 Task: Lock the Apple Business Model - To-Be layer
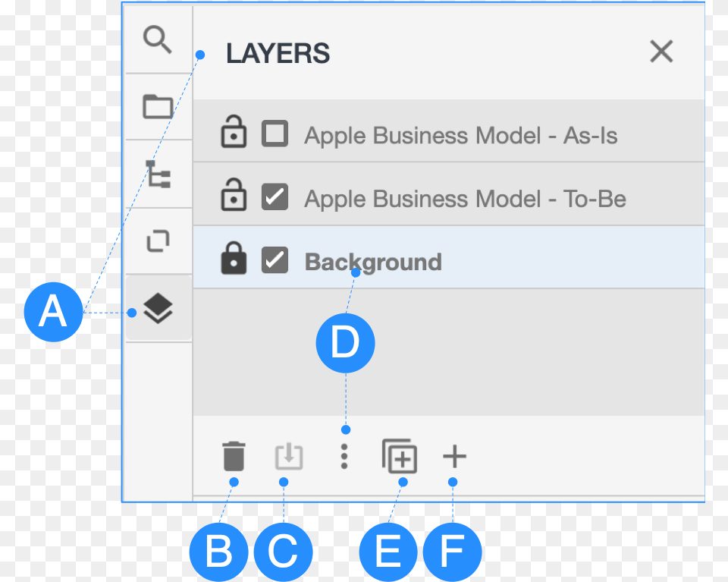pos(234,196)
